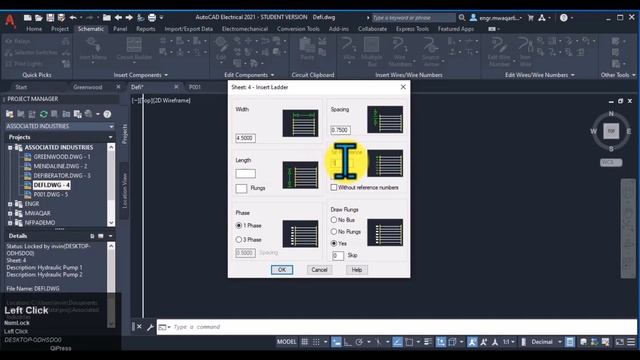This screenshot has width=640, height=360.
Task: Click Cancel in Insert Ladder dialog
Action: click(319, 270)
